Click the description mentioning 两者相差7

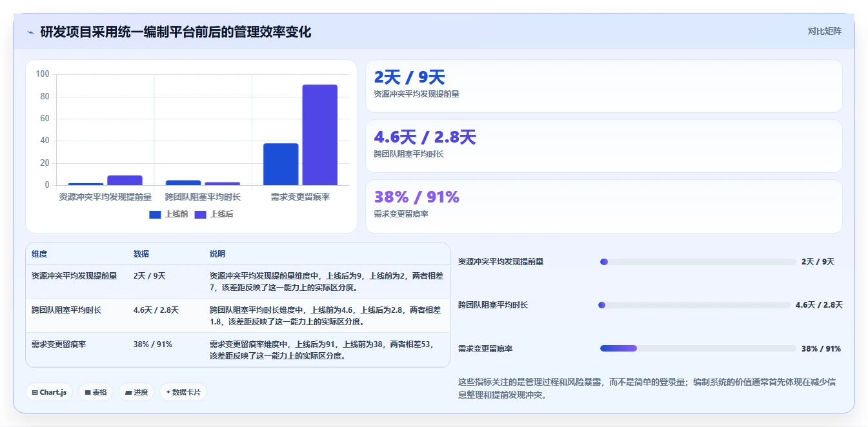[x=327, y=281]
